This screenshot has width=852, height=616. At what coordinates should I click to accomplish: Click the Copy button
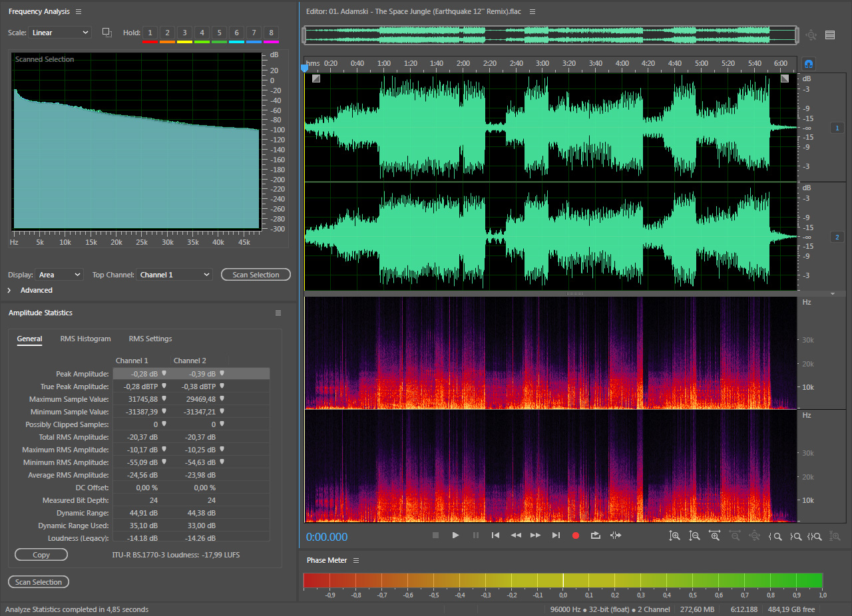click(41, 555)
